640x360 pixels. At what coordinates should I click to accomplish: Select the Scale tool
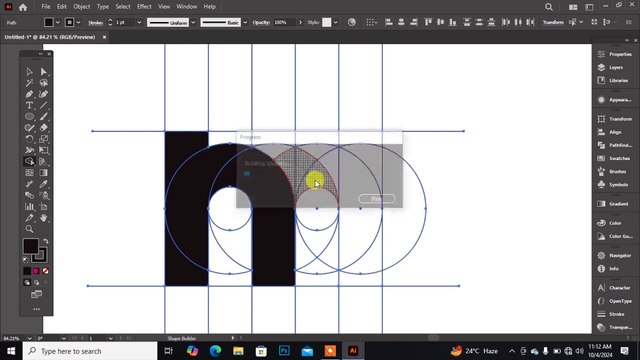click(x=43, y=139)
